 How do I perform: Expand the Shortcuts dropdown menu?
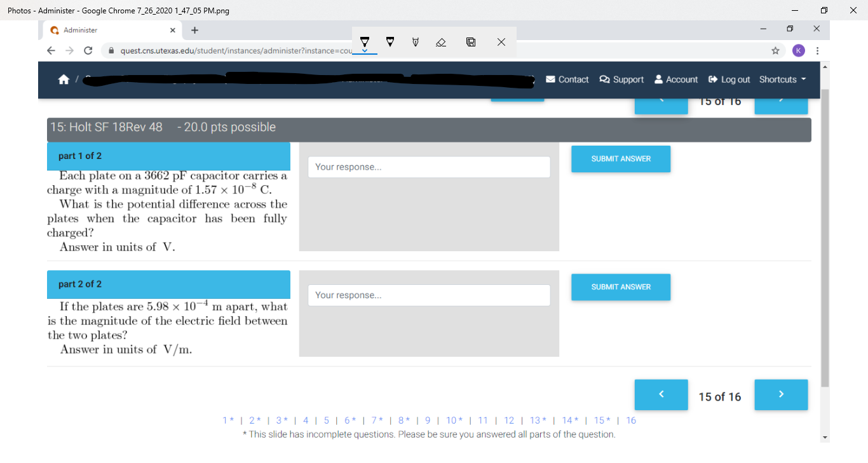point(782,79)
